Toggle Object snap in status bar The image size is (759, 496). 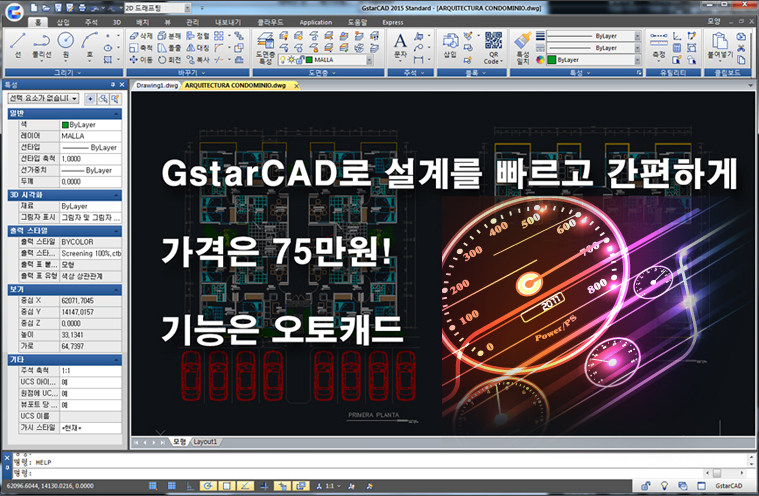227,486
